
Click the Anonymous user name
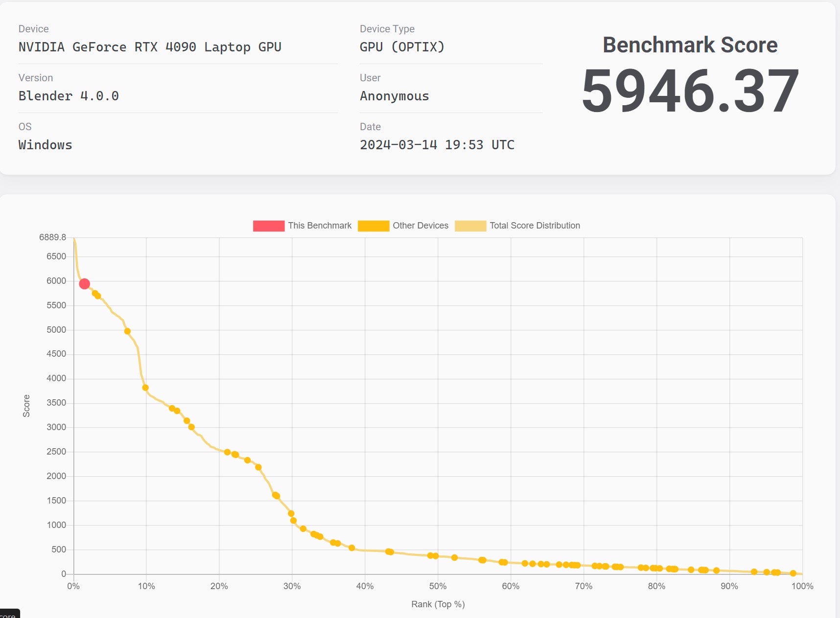(394, 96)
